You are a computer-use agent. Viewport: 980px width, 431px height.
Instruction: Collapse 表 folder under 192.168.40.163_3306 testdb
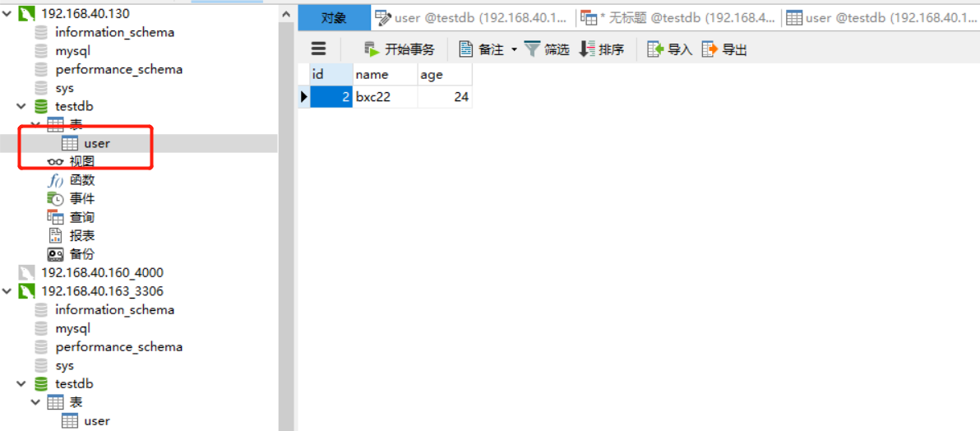[x=35, y=401]
